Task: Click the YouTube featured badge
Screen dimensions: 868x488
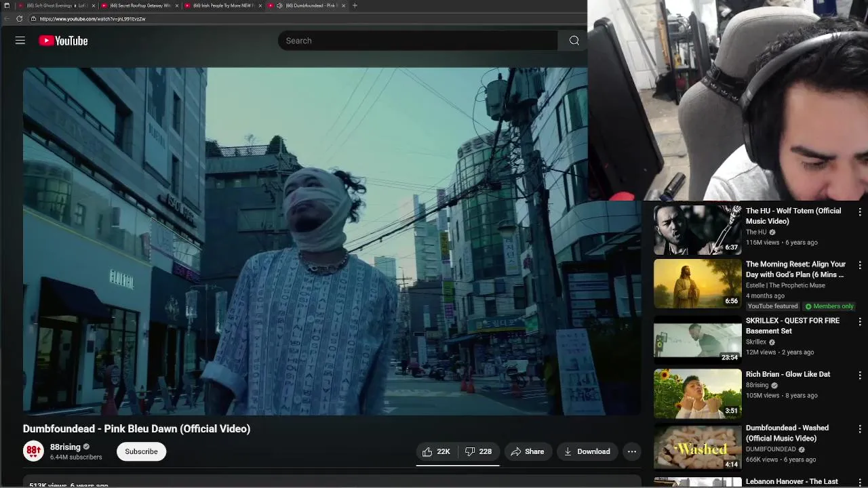Action: pos(773,306)
